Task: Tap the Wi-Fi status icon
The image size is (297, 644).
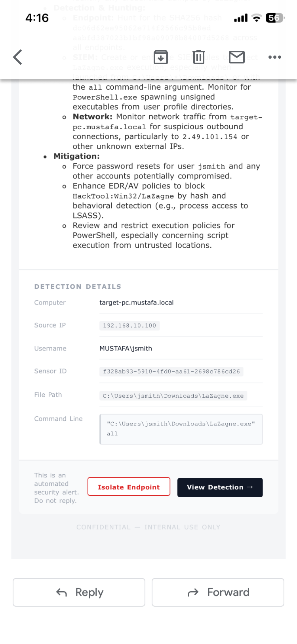Action: click(x=257, y=18)
